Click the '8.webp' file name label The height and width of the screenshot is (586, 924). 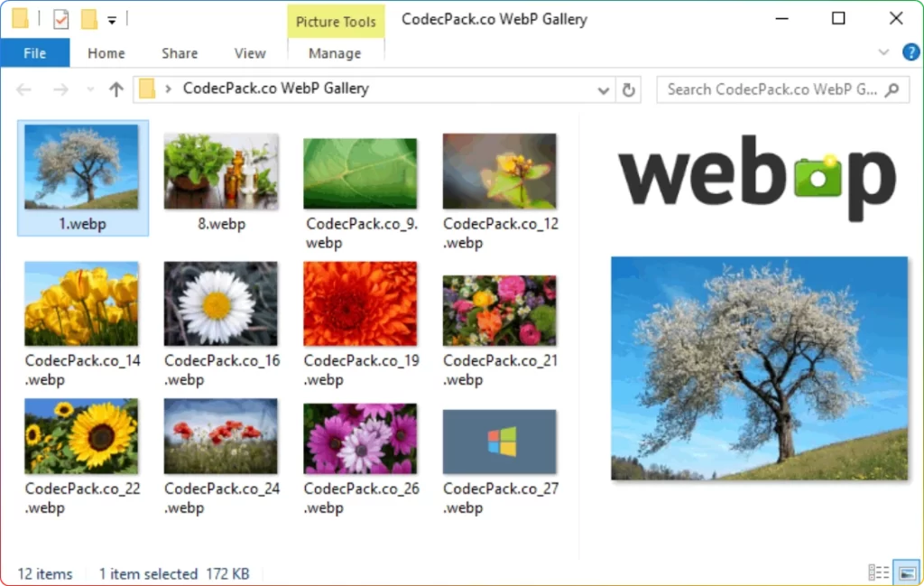[222, 224]
